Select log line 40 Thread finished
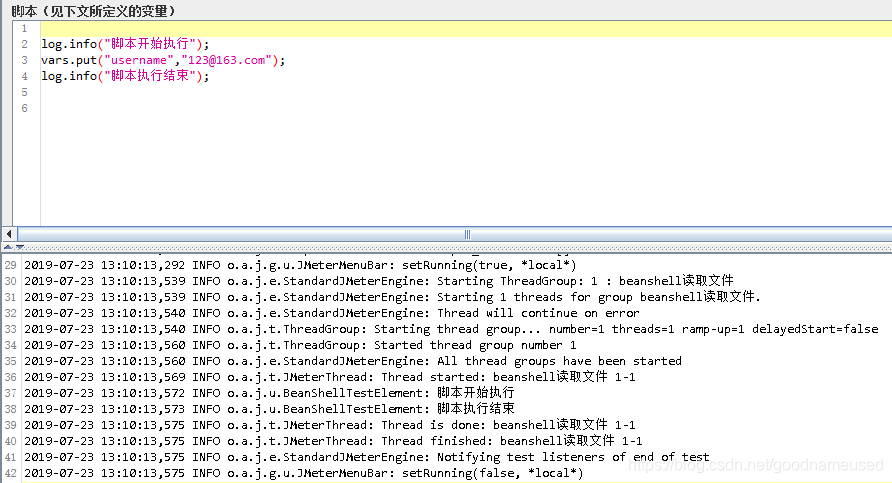This screenshot has width=892, height=483. [333, 440]
